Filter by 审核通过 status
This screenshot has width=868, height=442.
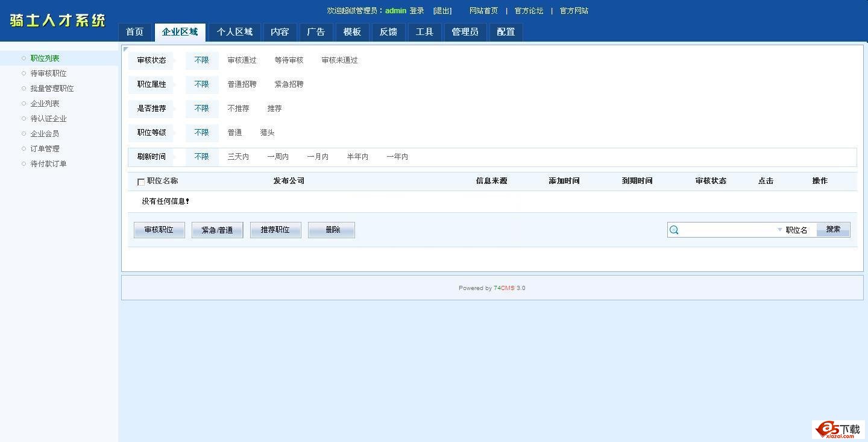[x=242, y=60]
